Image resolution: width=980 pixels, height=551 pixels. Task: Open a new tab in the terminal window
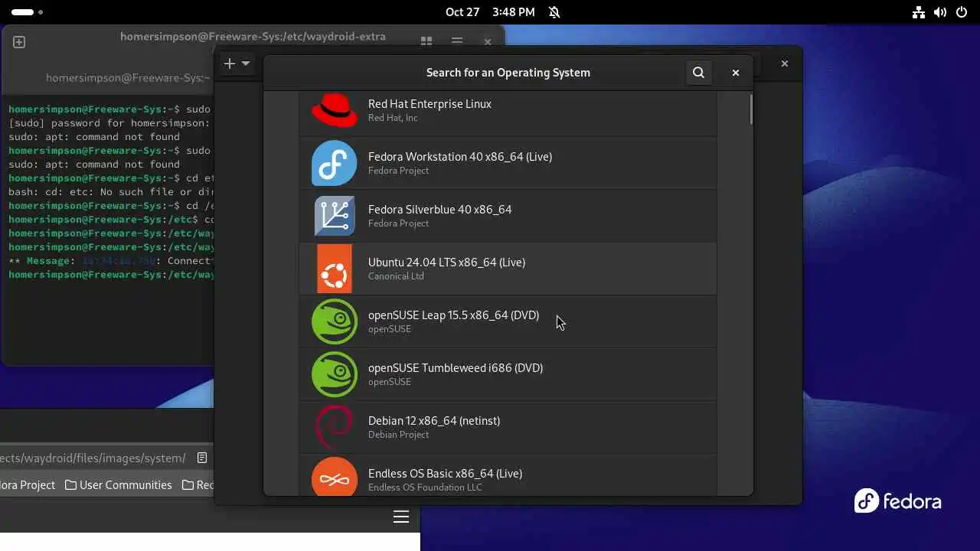19,42
